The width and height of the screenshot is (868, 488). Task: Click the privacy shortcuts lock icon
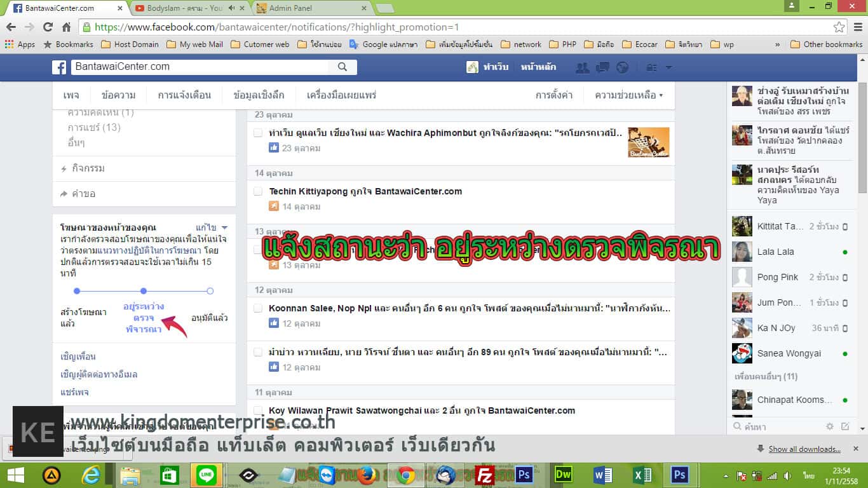tap(651, 67)
